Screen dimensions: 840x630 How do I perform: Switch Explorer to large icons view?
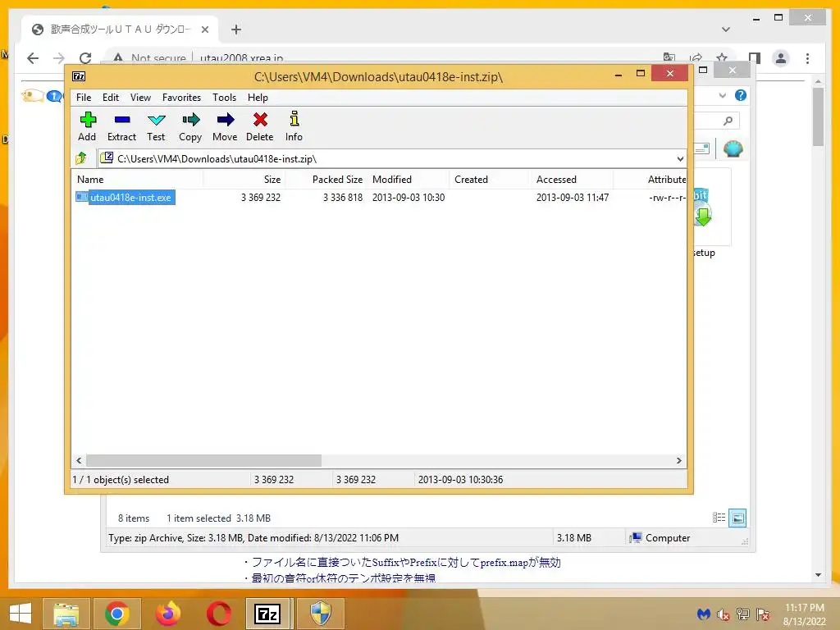(x=737, y=518)
